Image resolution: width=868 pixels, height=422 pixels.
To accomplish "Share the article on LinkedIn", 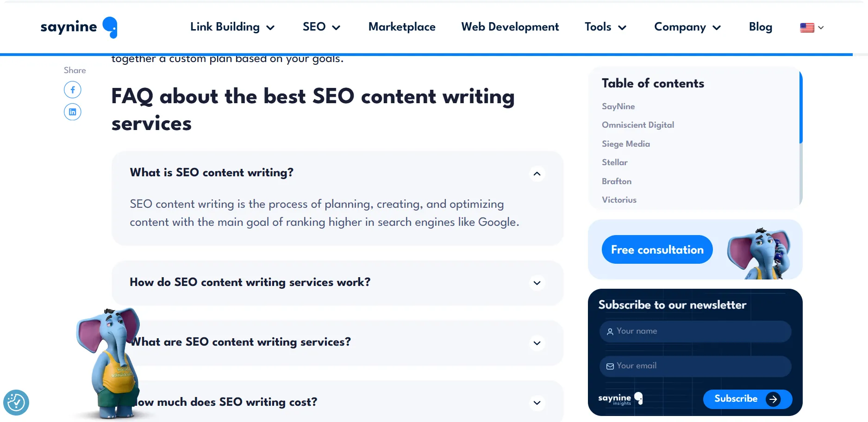I will 72,112.
